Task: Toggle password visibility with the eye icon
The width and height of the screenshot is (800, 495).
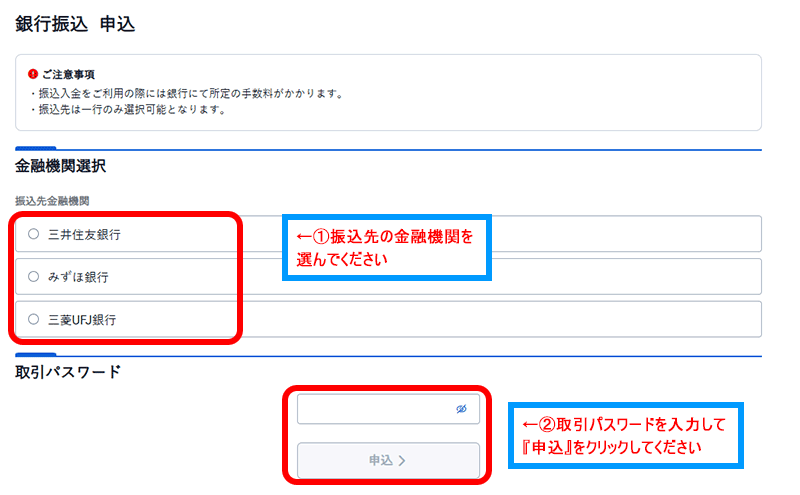Action: [462, 409]
